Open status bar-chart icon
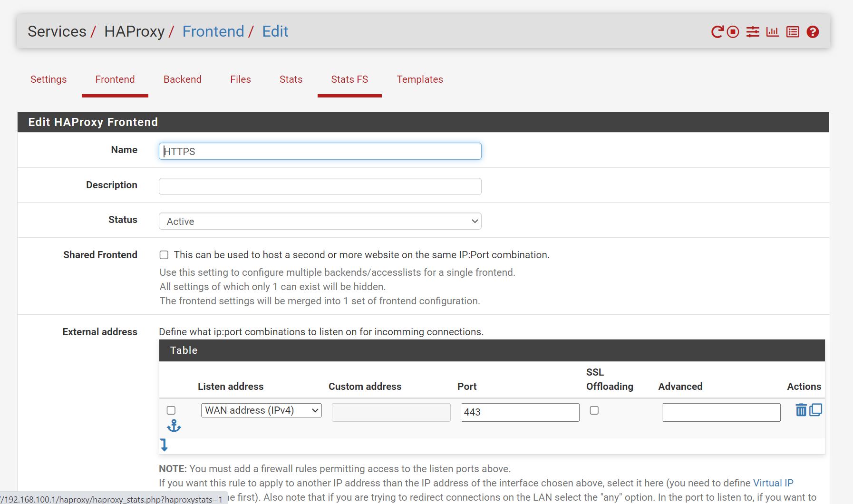The image size is (853, 504). click(x=773, y=32)
